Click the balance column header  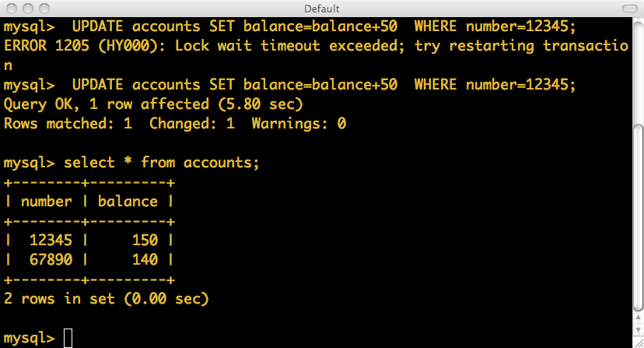click(128, 201)
